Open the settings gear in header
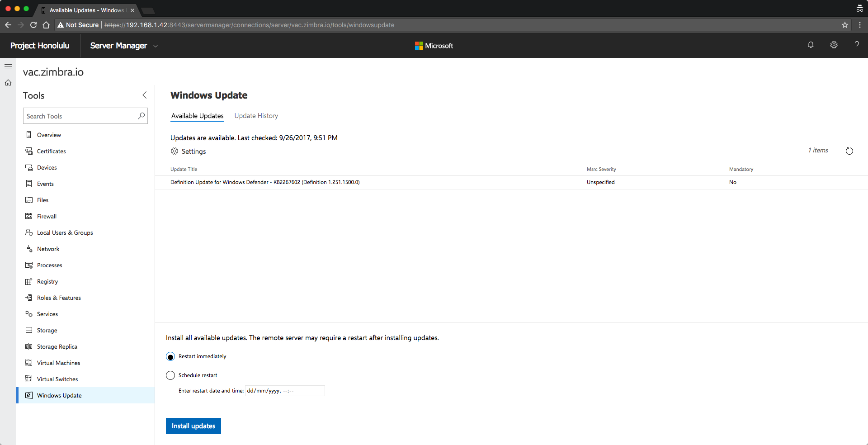 pos(834,45)
